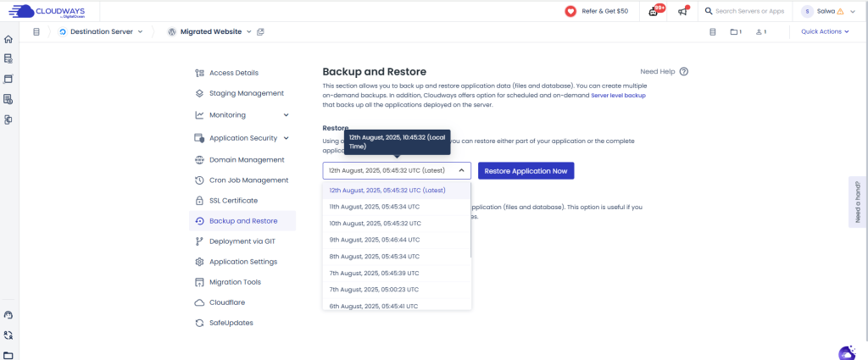Click the home icon in left sidebar
Screen dimensions: 868x360
coord(8,39)
